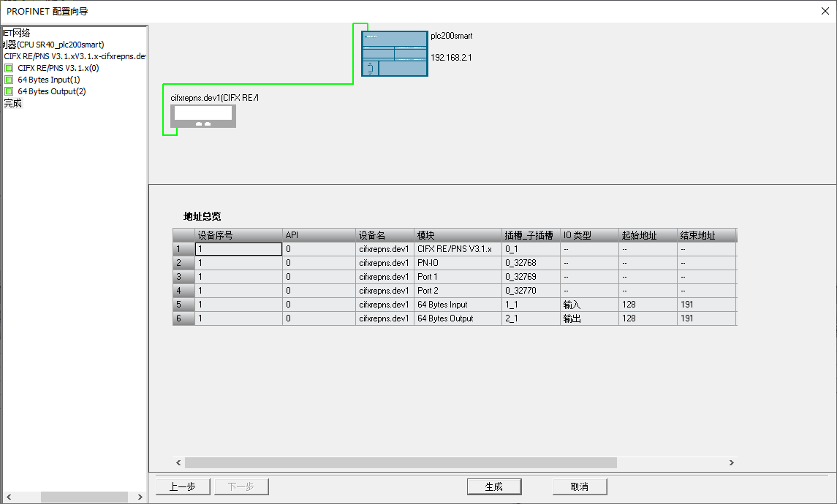Click the 结束地址 column header
The width and height of the screenshot is (837, 504).
point(706,235)
